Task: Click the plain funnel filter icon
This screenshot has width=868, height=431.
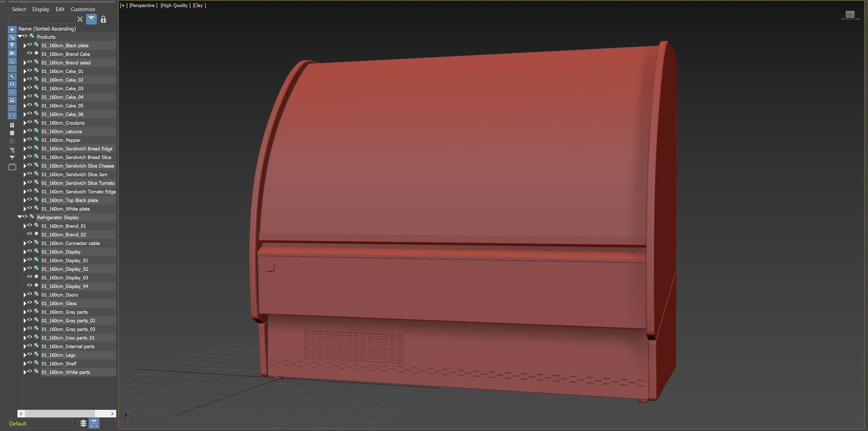Action: 12,158
